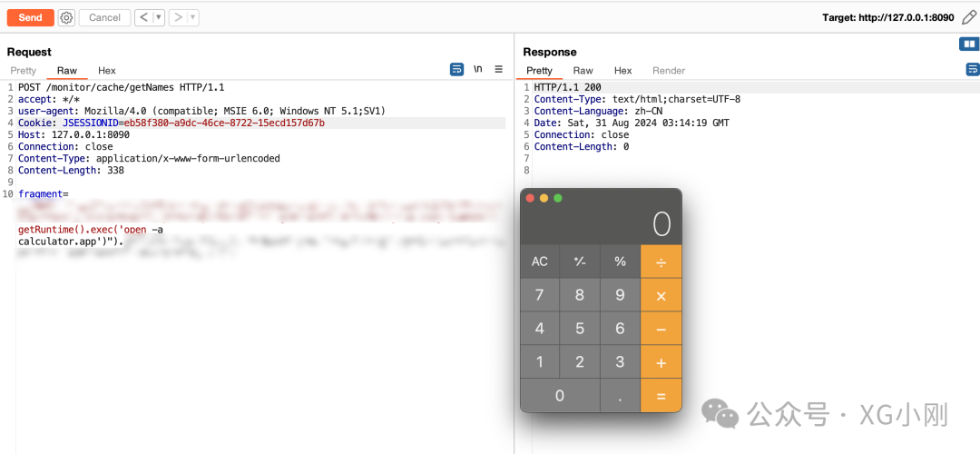Open history dropdown next to back arrow

click(x=159, y=17)
